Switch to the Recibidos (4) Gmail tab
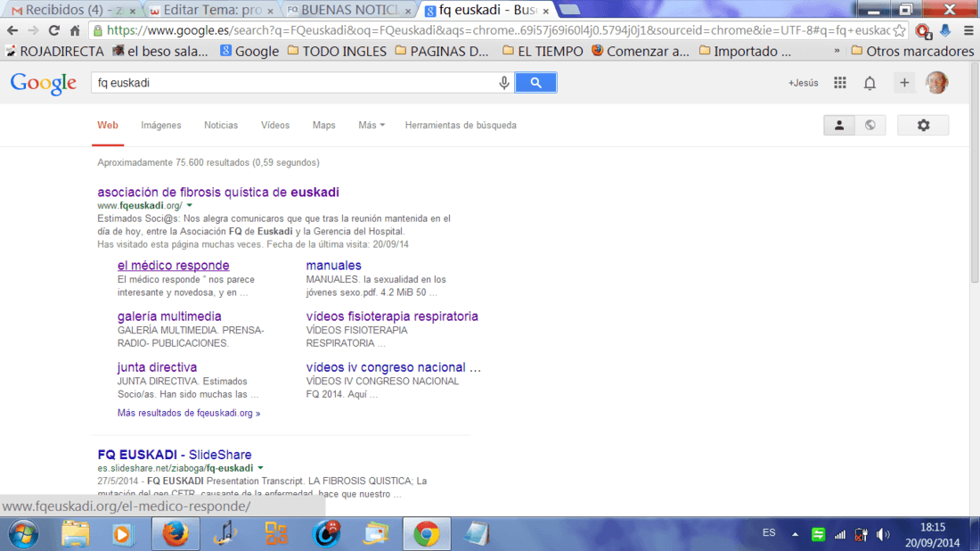The image size is (980, 551). coord(73,10)
